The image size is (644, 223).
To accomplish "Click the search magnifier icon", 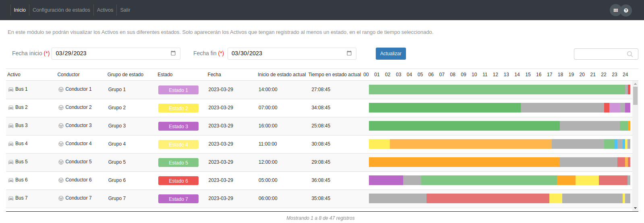I will point(630,54).
